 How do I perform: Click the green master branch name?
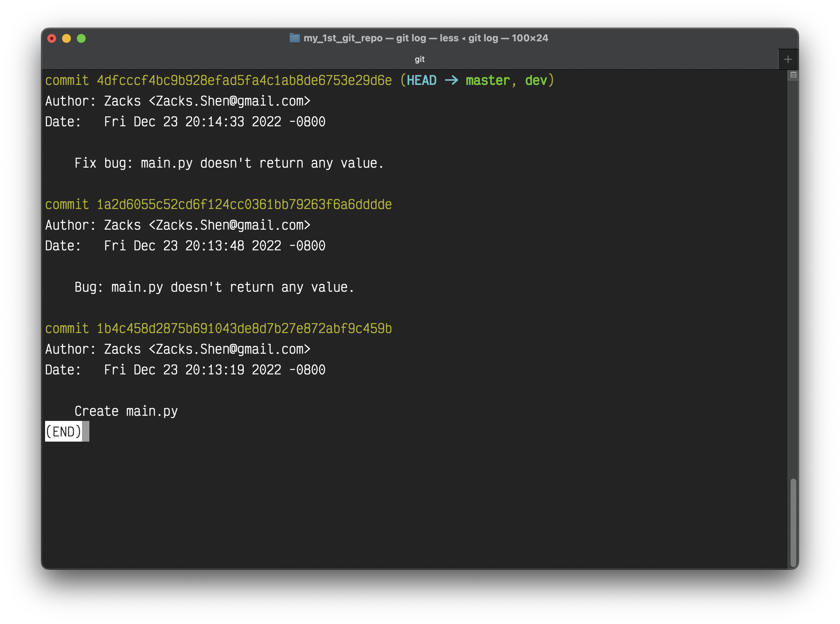pos(488,80)
